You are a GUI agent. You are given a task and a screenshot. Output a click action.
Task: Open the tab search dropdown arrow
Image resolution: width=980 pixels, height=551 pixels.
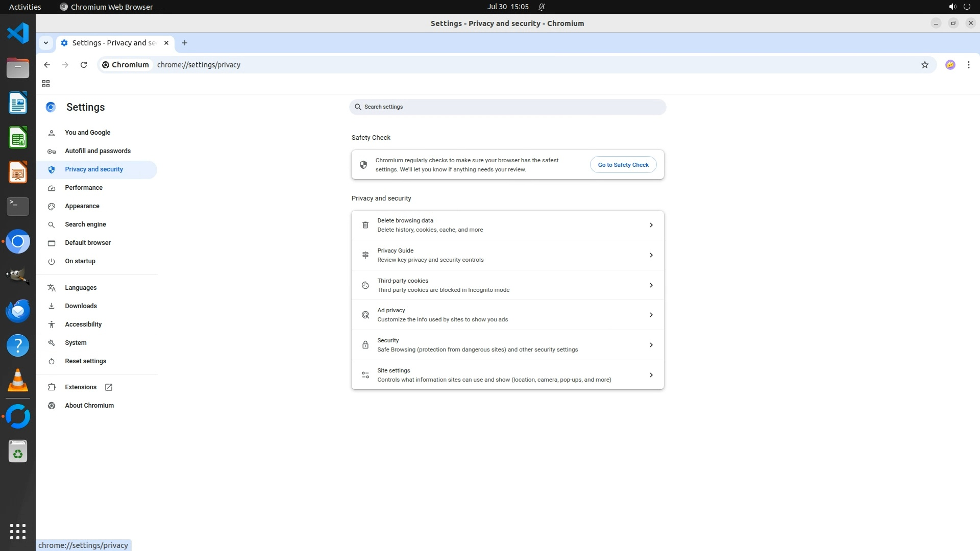point(46,43)
